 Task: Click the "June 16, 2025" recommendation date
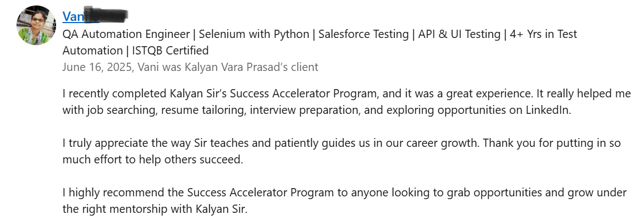click(x=97, y=67)
